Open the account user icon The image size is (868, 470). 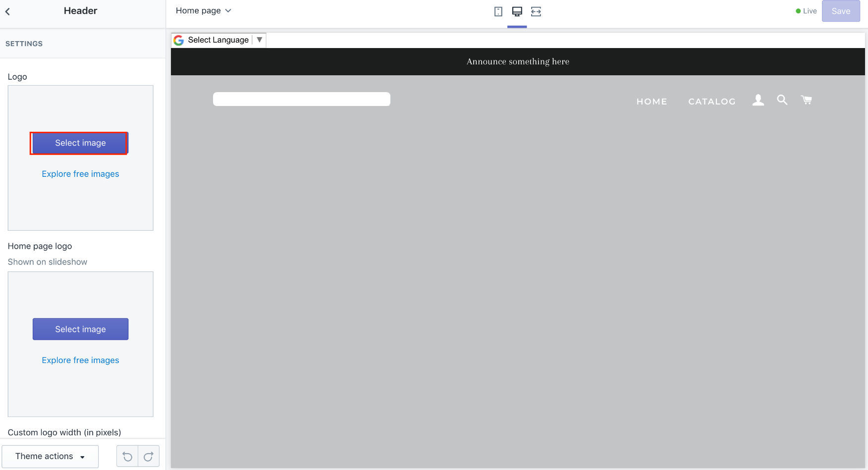[758, 100]
